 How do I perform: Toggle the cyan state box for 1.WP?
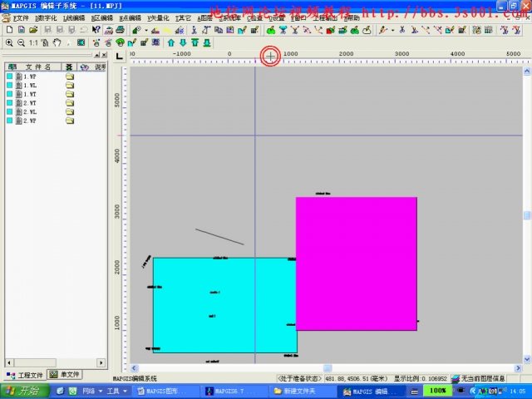coord(10,76)
